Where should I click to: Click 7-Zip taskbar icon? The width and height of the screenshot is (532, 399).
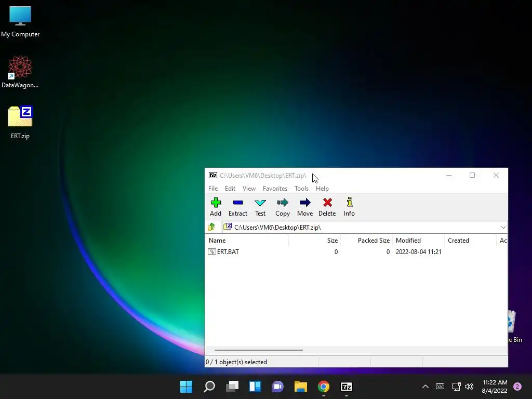point(346,387)
